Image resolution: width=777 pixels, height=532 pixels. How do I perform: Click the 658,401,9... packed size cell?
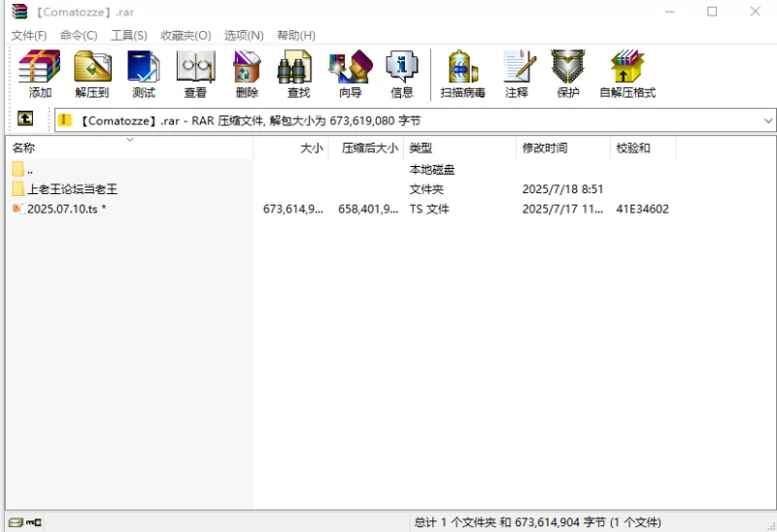(x=368, y=209)
